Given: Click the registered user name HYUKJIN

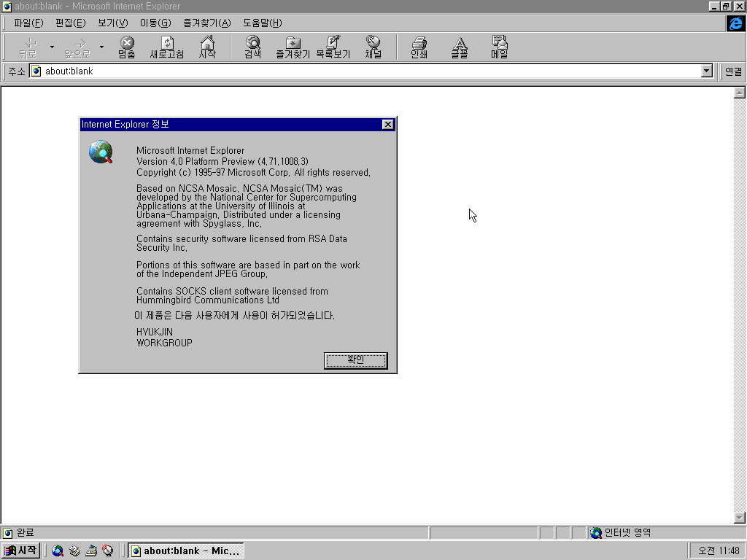Looking at the screenshot, I should [x=155, y=332].
